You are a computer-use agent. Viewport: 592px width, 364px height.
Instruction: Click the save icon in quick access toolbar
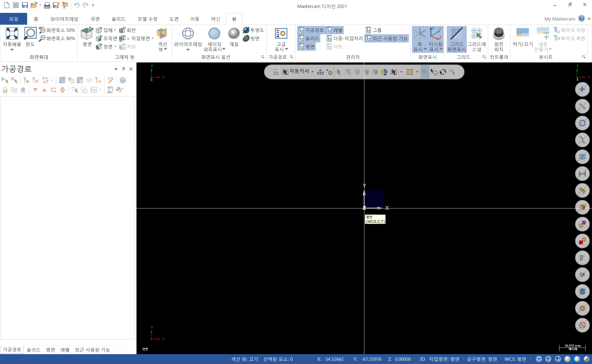pos(25,5)
